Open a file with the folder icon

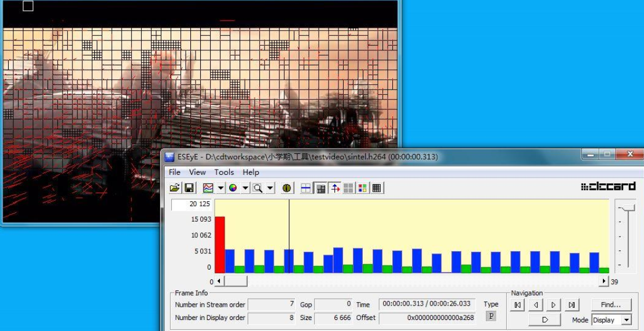click(x=175, y=188)
